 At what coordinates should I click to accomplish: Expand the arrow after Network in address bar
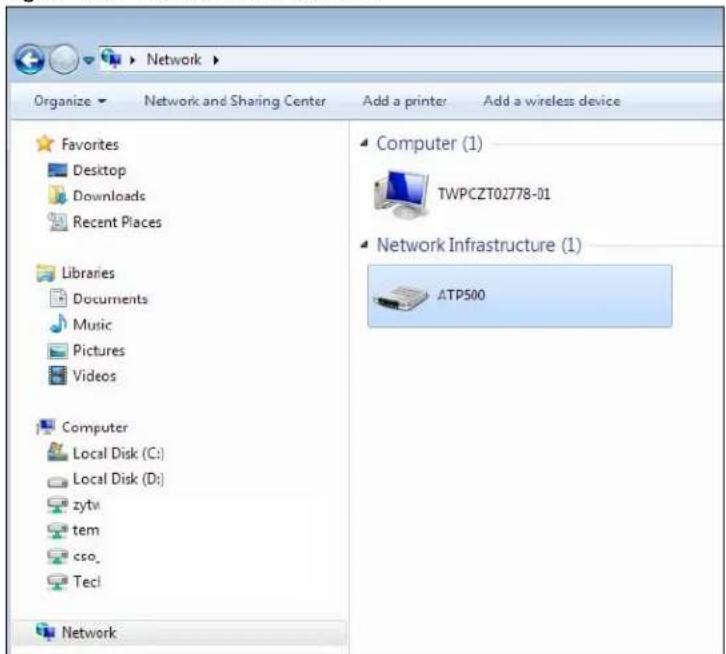click(x=216, y=60)
